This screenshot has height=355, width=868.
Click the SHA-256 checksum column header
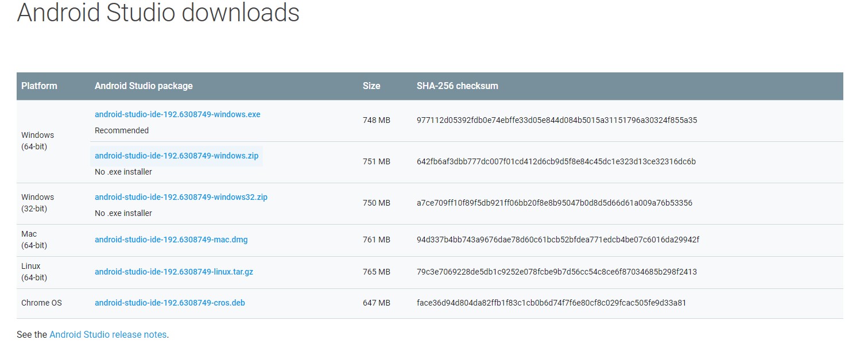458,86
